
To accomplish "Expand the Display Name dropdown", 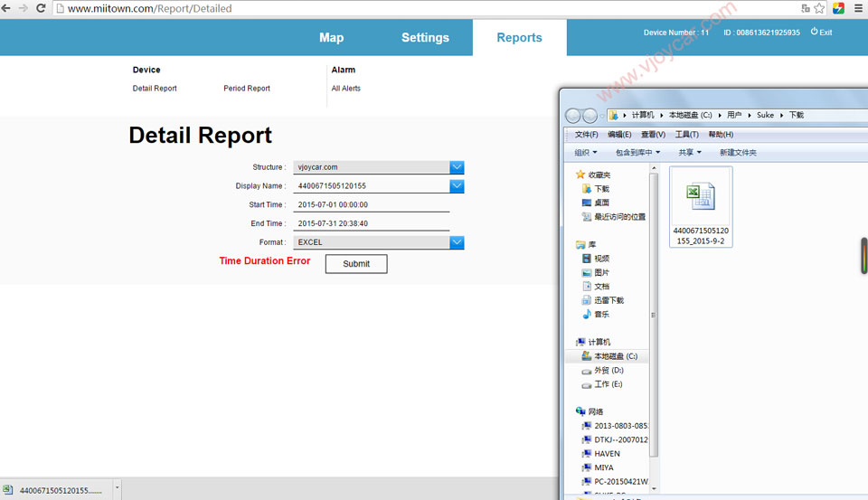I will [x=457, y=186].
